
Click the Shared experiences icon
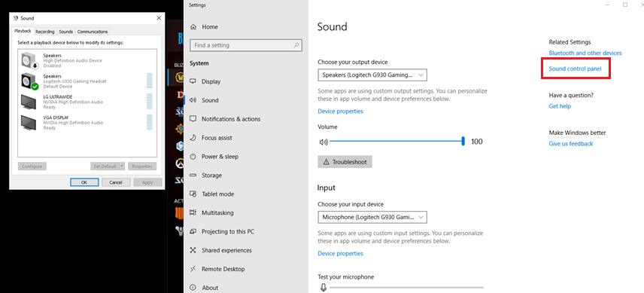pyautogui.click(x=193, y=250)
